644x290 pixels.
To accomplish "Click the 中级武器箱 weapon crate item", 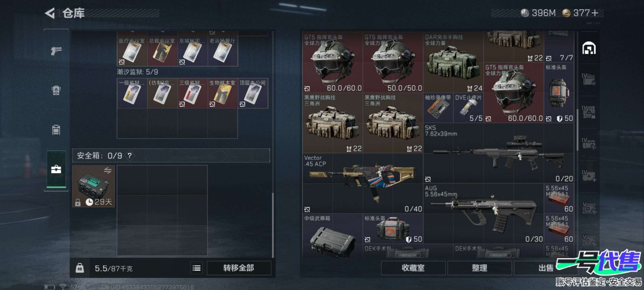I will 332,236.
